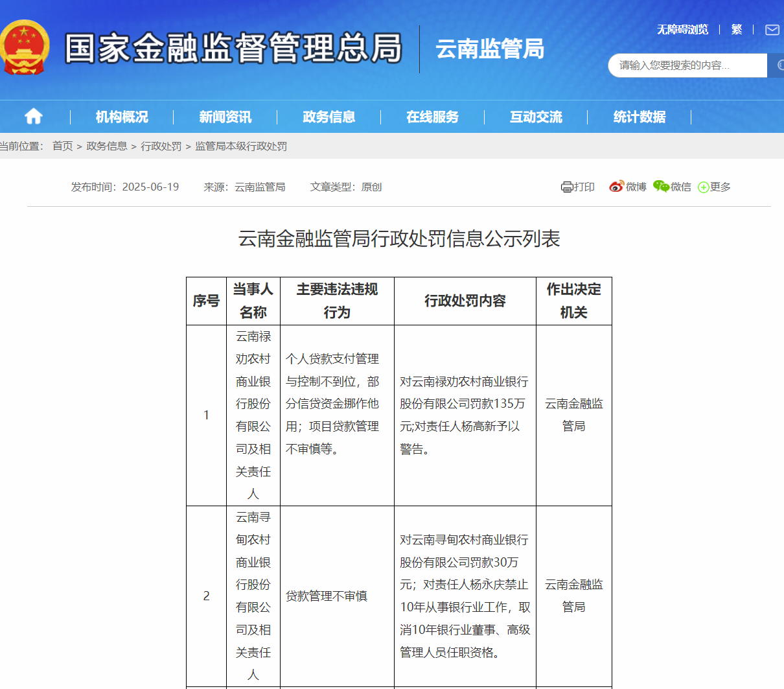Click the 个人贷款支付管理 violation cell
Viewport: 784px width, 689px height.
point(337,415)
